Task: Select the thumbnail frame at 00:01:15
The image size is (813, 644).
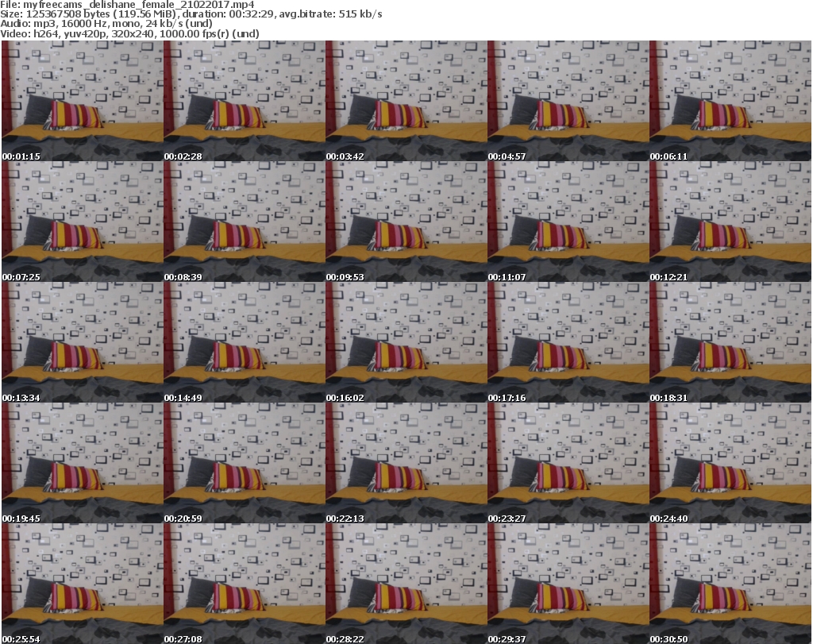Action: click(x=83, y=101)
